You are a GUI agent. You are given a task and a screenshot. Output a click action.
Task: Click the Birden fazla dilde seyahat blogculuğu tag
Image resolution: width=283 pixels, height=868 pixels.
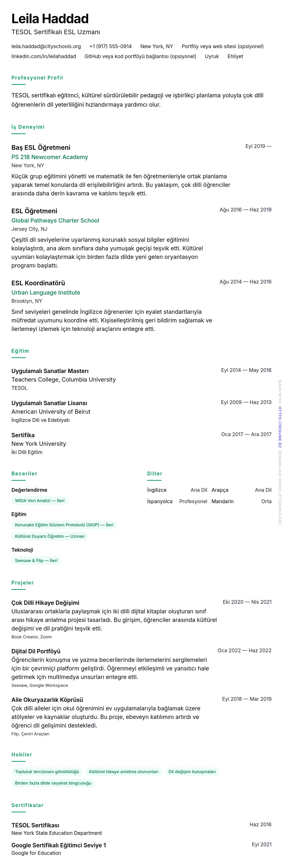click(x=53, y=783)
